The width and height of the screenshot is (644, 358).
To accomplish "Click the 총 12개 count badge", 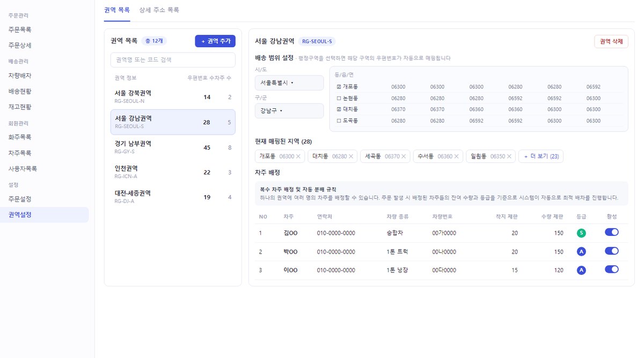I will tap(155, 41).
